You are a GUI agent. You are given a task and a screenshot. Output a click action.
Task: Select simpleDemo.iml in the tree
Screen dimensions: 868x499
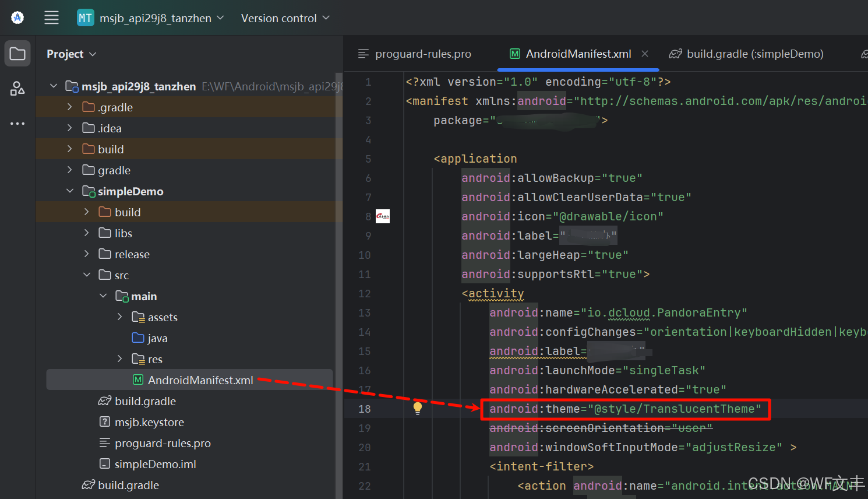tap(155, 464)
